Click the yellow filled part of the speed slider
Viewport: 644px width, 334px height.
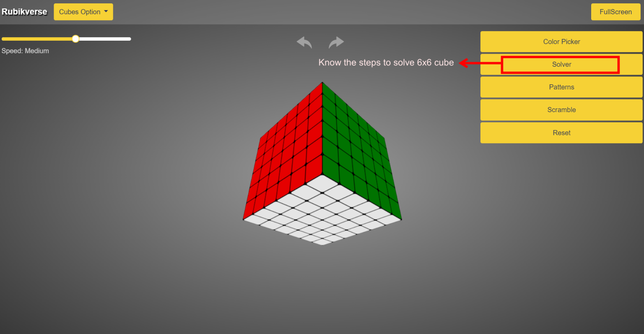click(38, 39)
